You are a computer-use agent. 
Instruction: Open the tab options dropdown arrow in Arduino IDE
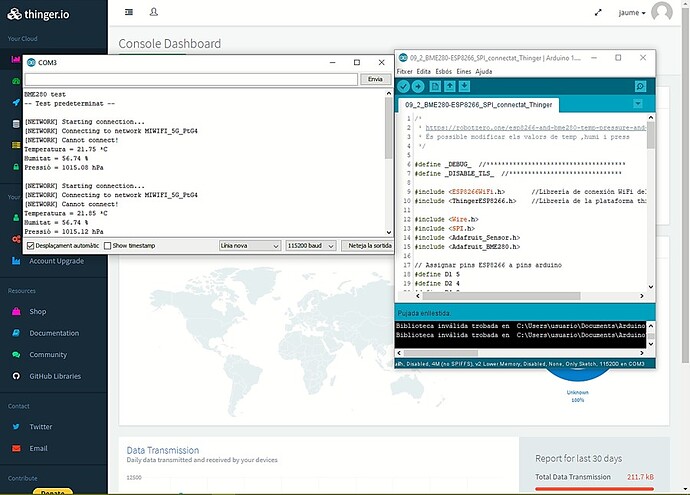coord(638,104)
